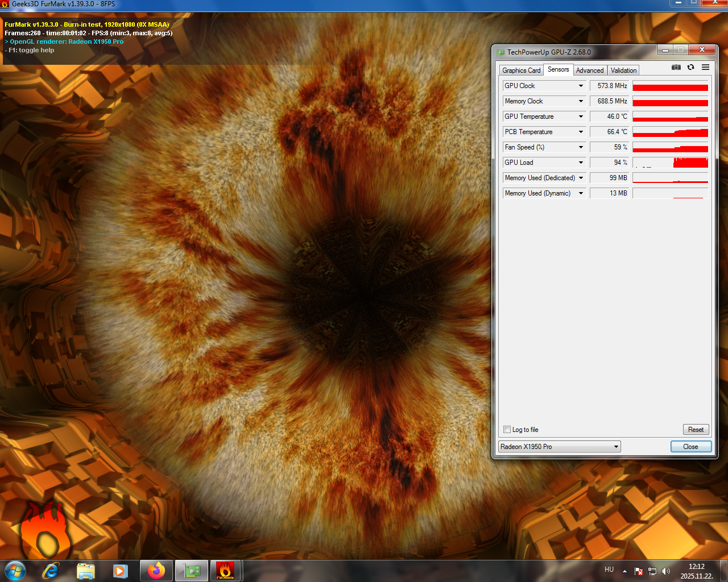Click the Close button in GPU-Z

(x=690, y=447)
